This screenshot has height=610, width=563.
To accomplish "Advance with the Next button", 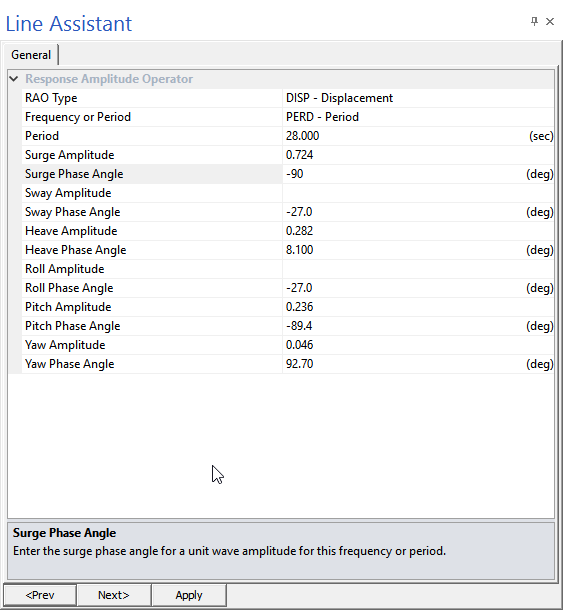I will (114, 595).
